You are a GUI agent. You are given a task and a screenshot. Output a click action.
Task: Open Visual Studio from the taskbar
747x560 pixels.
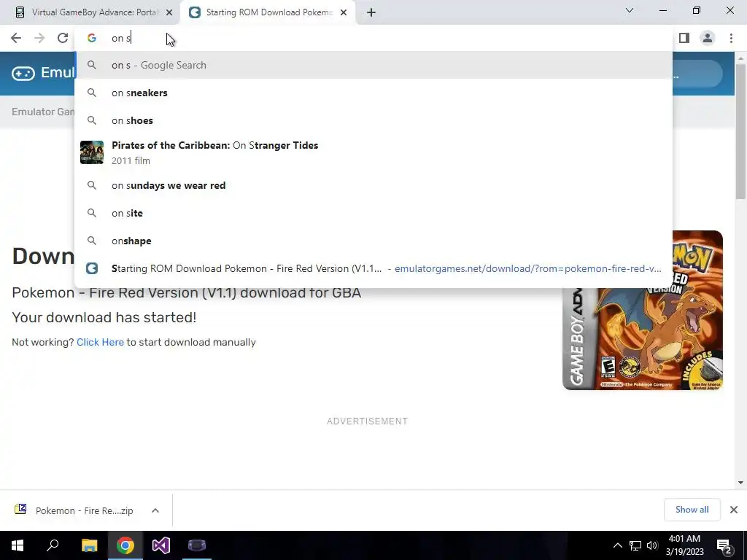coord(161,545)
